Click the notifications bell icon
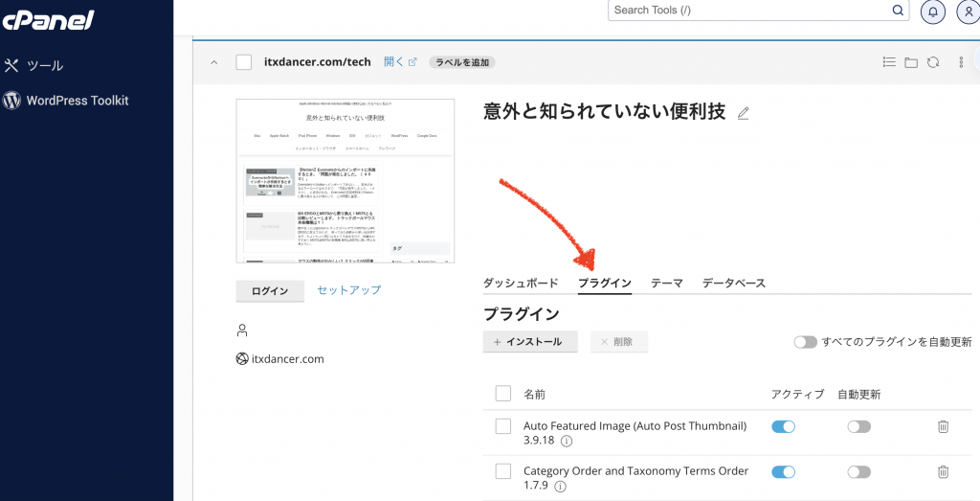This screenshot has width=980, height=501. (x=932, y=11)
